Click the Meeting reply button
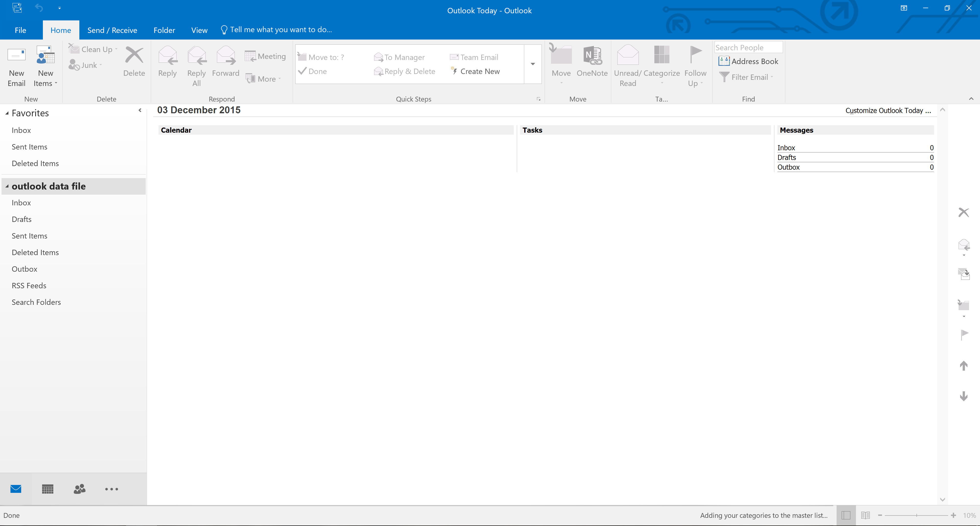Screen dimensions: 980x526 (x=265, y=56)
